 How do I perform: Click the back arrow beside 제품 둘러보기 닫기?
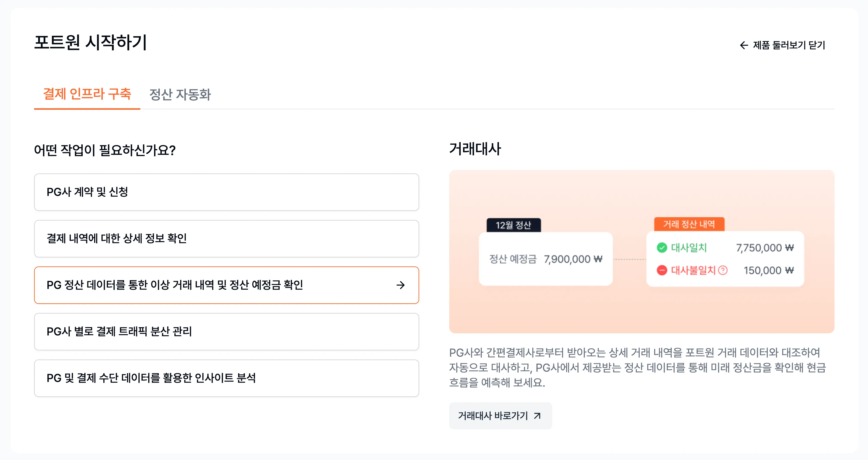click(744, 45)
